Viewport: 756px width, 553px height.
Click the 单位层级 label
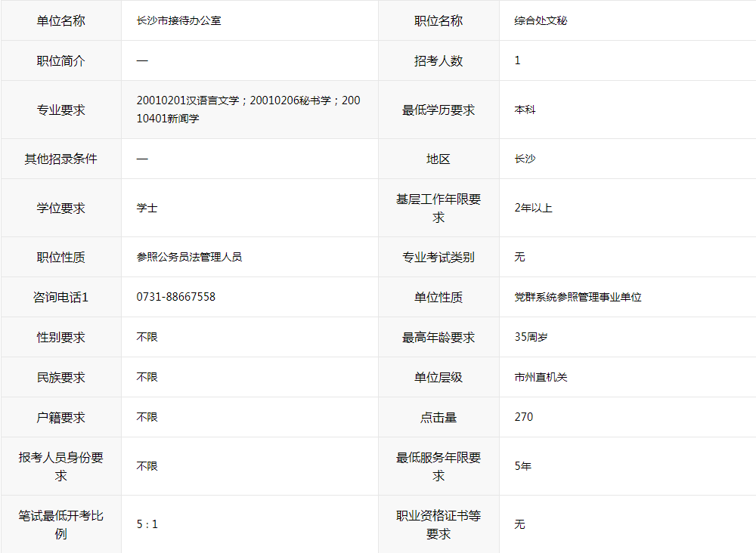tap(438, 377)
